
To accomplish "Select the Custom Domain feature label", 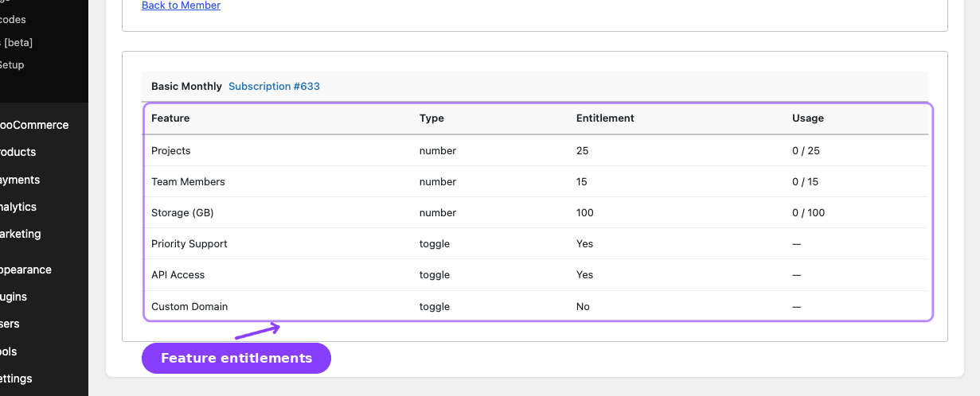I will point(189,306).
